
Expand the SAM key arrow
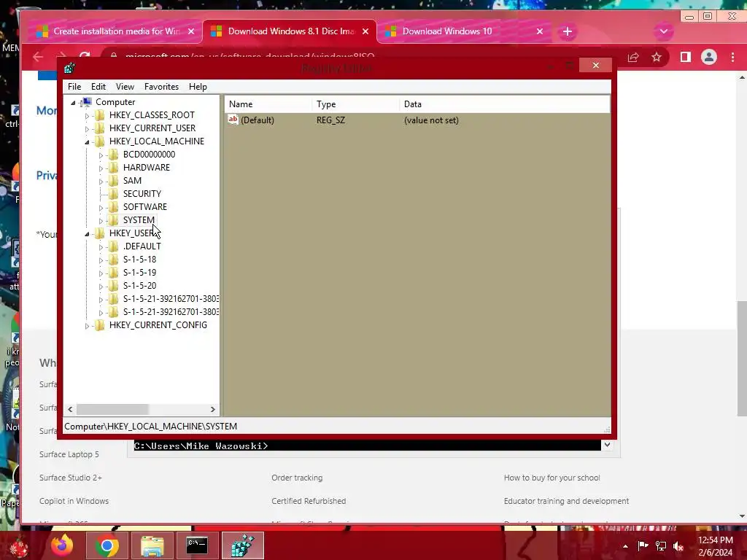click(x=101, y=182)
